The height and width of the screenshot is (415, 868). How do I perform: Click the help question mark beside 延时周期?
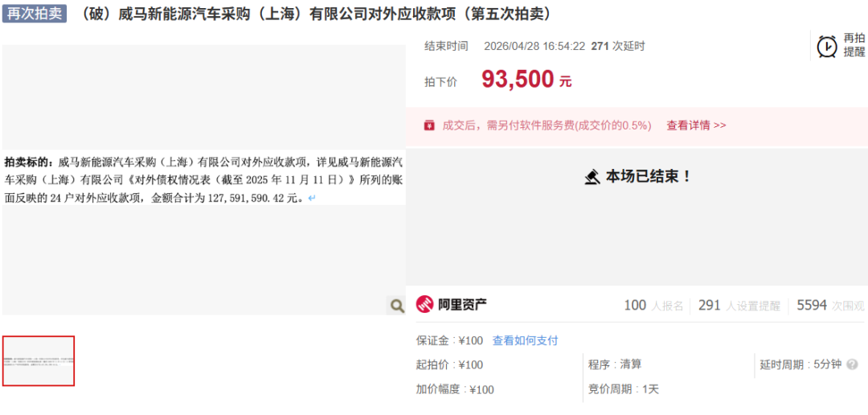(x=853, y=364)
